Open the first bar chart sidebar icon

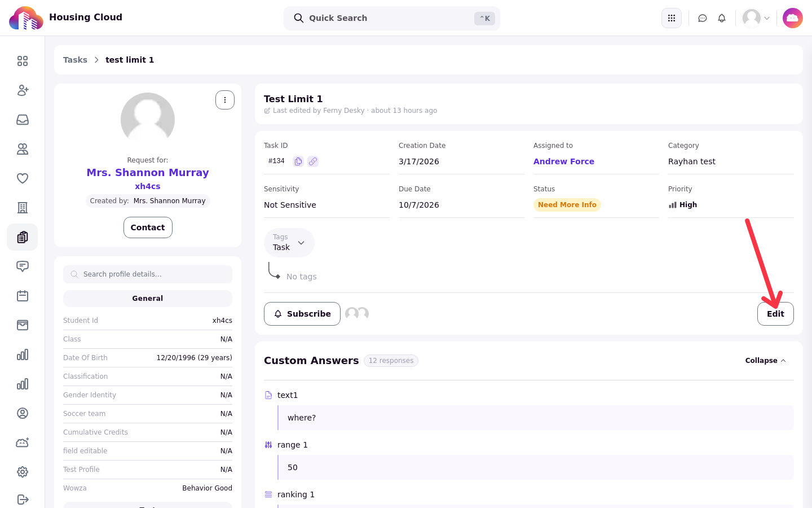[23, 354]
